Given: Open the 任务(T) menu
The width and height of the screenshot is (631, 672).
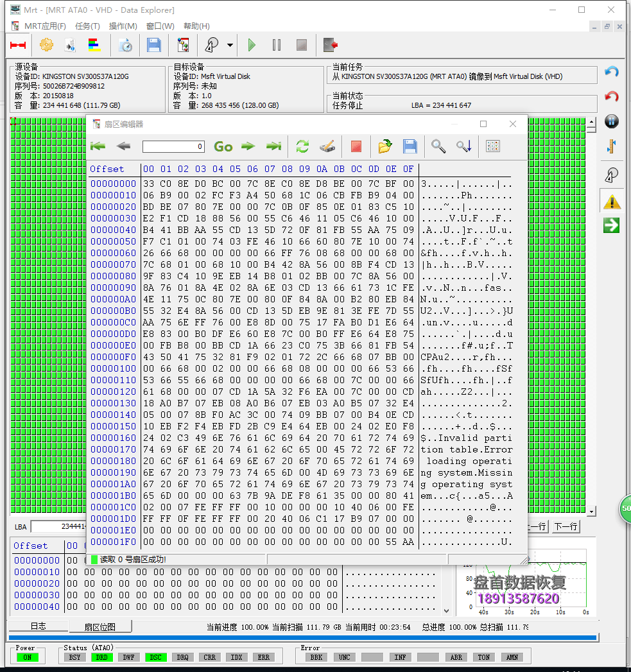Looking at the screenshot, I should pyautogui.click(x=87, y=26).
